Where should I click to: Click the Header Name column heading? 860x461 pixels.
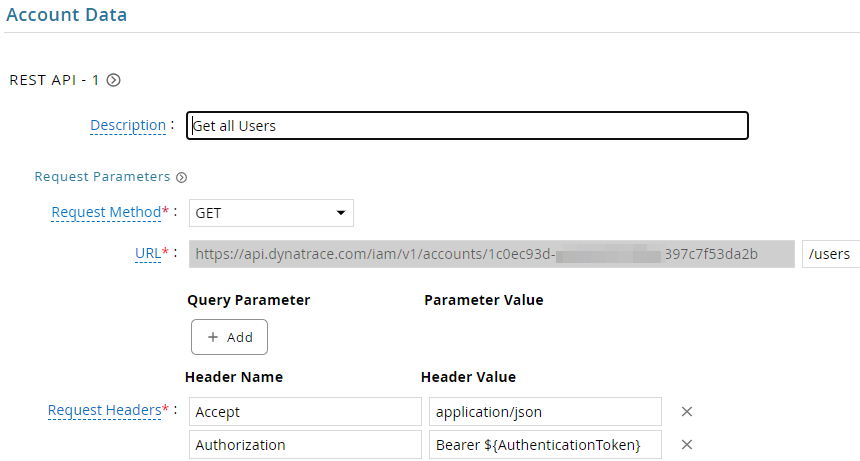tap(234, 377)
